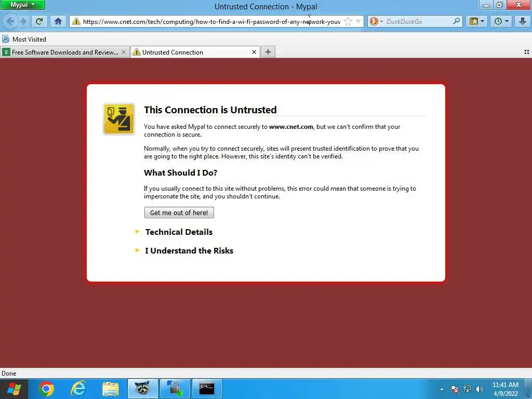
Task: Close the Free Software Downloads tab
Action: pos(124,52)
